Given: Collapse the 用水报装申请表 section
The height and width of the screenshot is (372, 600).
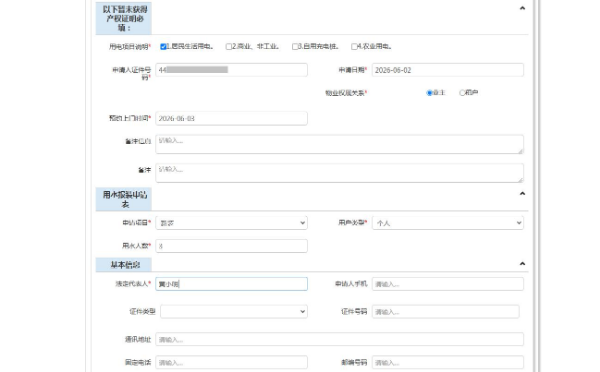Looking at the screenshot, I should [x=522, y=194].
